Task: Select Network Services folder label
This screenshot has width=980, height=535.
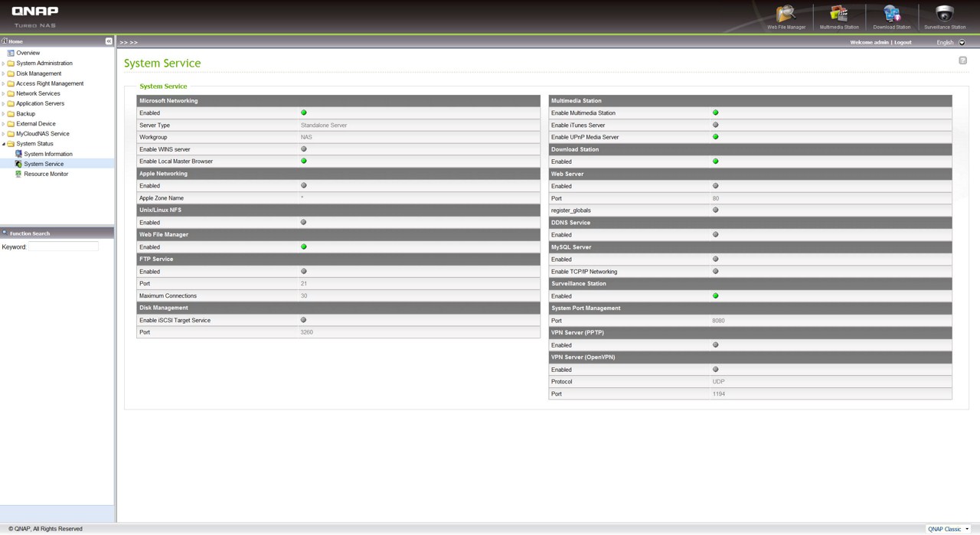Action: point(38,93)
